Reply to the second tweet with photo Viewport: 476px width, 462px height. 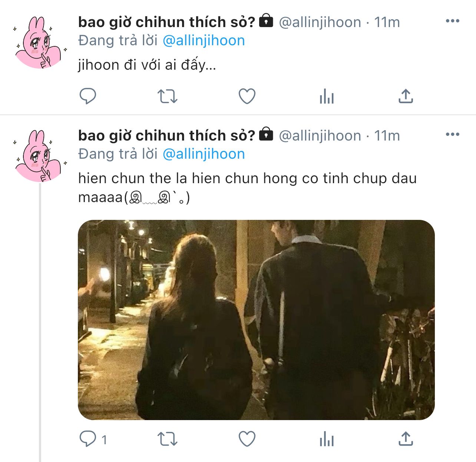pyautogui.click(x=88, y=439)
